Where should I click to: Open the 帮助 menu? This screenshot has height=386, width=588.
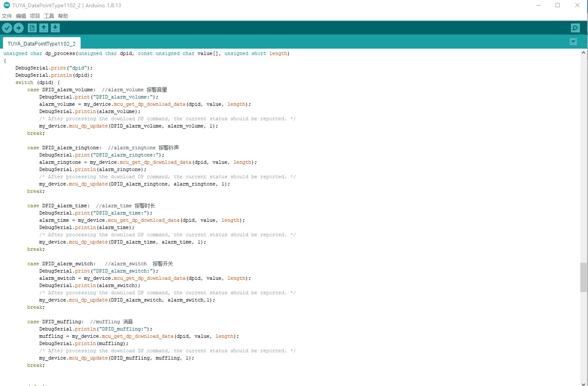tap(63, 16)
